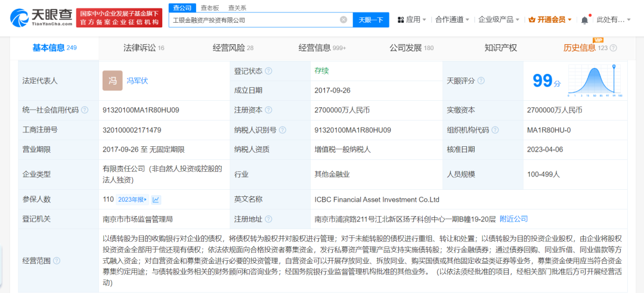
Task: Click the 天眼评分 distribution chart
Action: pyautogui.click(x=595, y=81)
